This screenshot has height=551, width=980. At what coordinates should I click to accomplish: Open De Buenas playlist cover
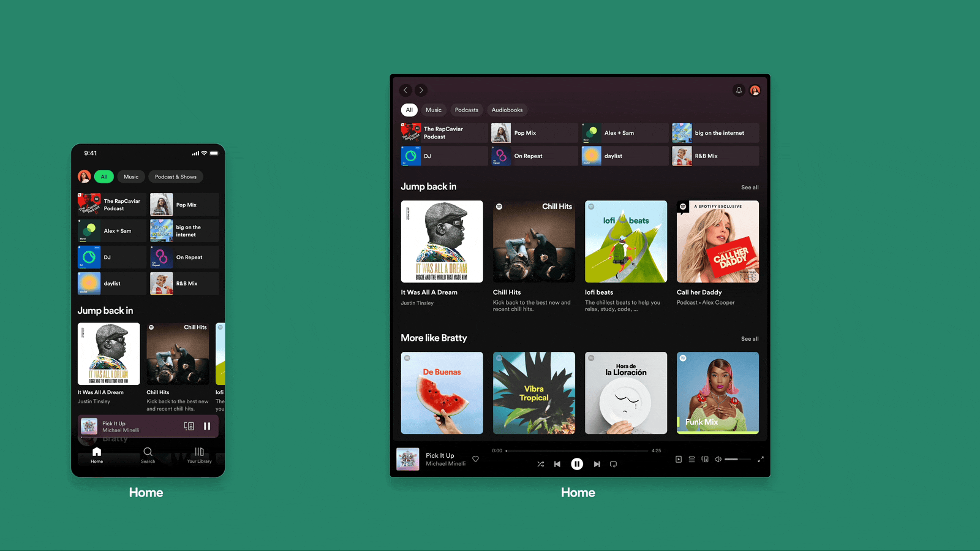442,393
